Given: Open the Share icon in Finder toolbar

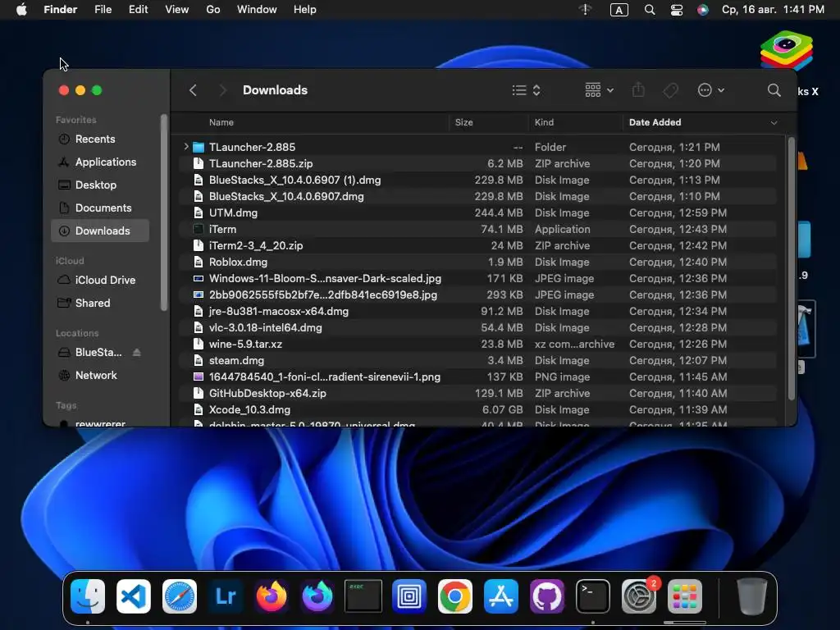Looking at the screenshot, I should click(x=638, y=90).
